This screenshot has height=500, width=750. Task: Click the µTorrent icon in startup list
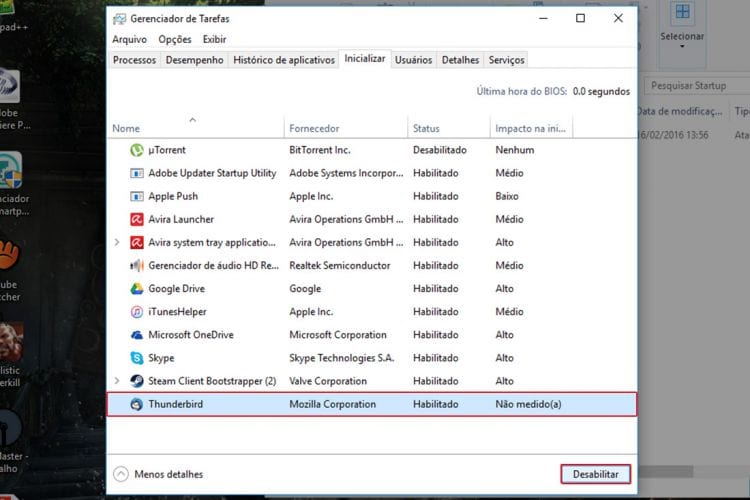tap(137, 150)
